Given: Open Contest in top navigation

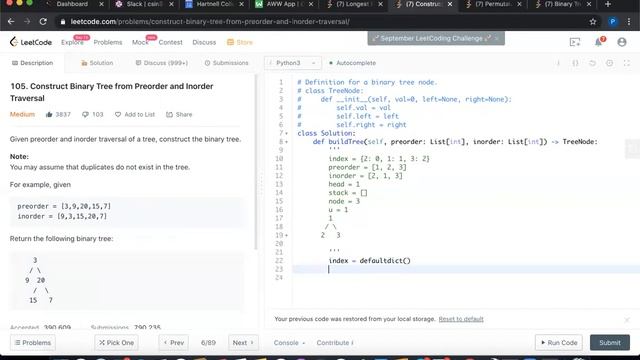Looking at the screenshot, I should point(171,42).
